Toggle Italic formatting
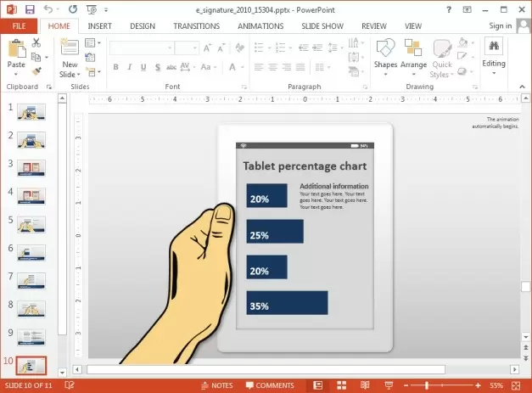Screen dimensions: 532x393 pyautogui.click(x=128, y=68)
